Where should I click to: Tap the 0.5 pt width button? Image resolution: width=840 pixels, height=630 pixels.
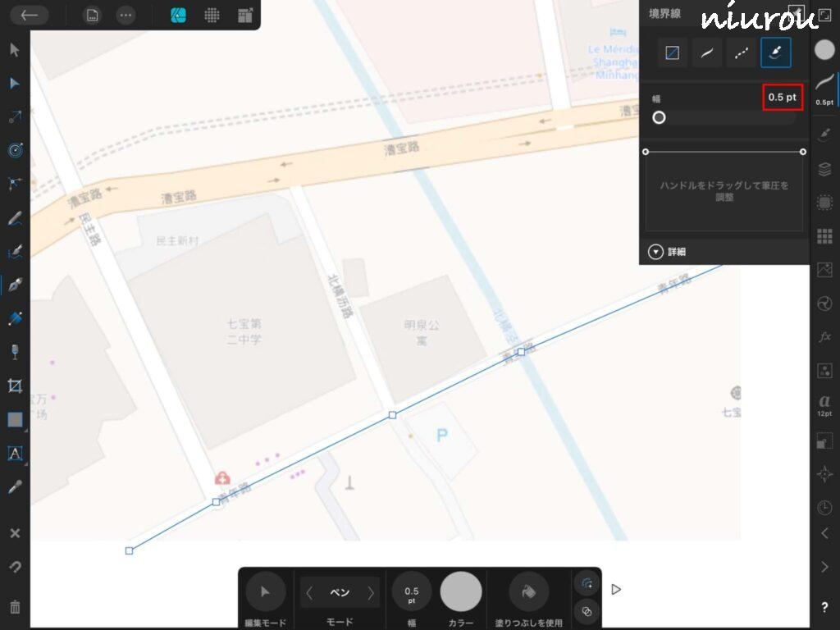pos(412,591)
